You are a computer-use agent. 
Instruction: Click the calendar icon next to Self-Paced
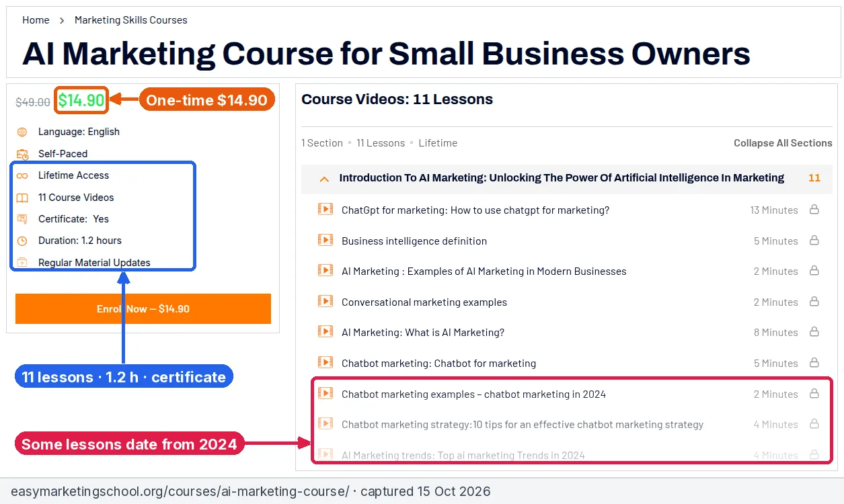(x=22, y=154)
